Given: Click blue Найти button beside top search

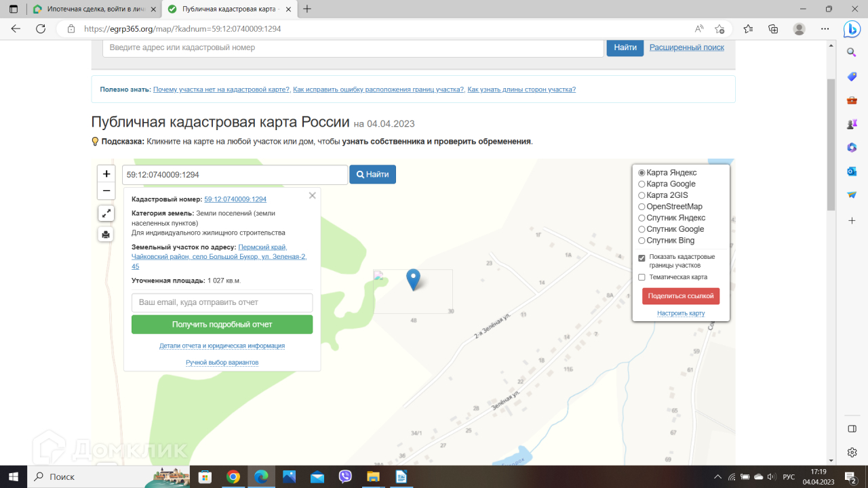Looking at the screenshot, I should click(x=625, y=47).
